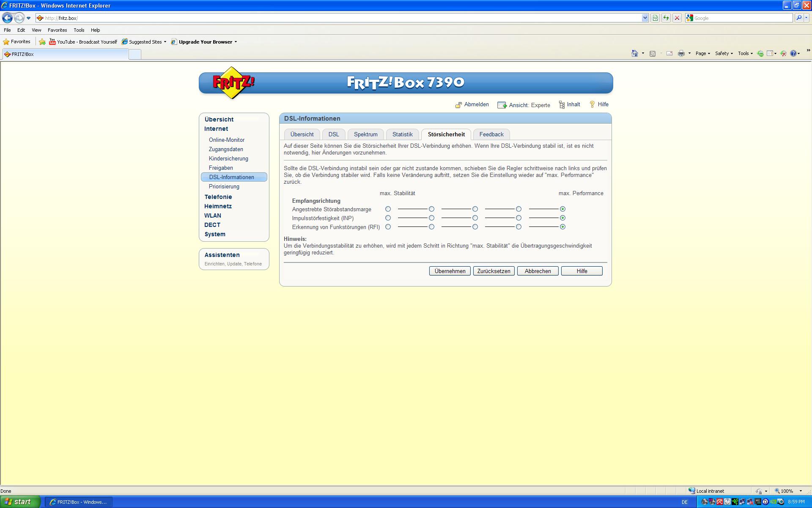Click the Google search input field
The height and width of the screenshot is (508, 812).
point(742,18)
